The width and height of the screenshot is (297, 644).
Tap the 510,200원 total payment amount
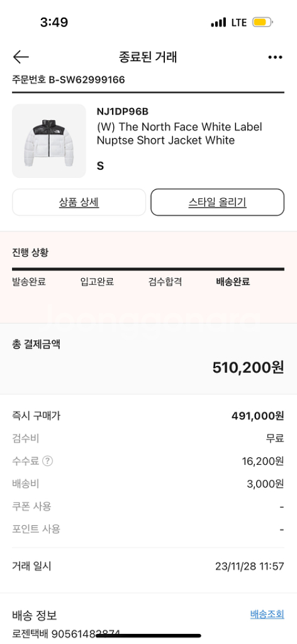coord(248,367)
